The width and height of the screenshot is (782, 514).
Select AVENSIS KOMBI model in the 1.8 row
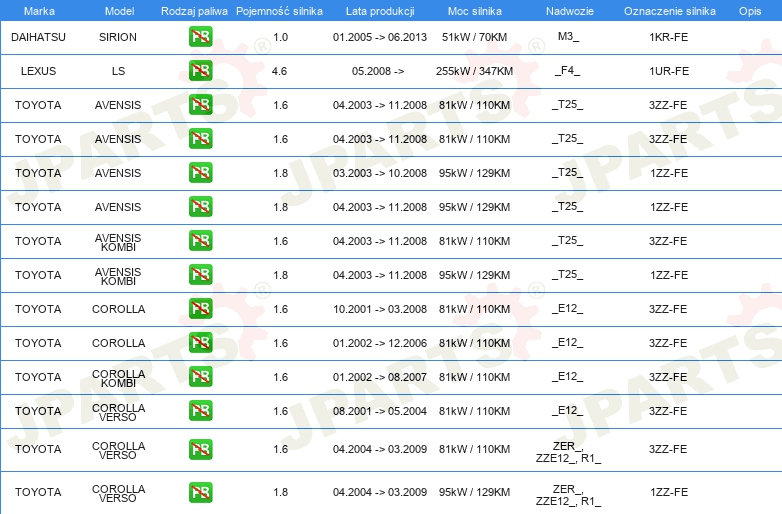pyautogui.click(x=118, y=276)
